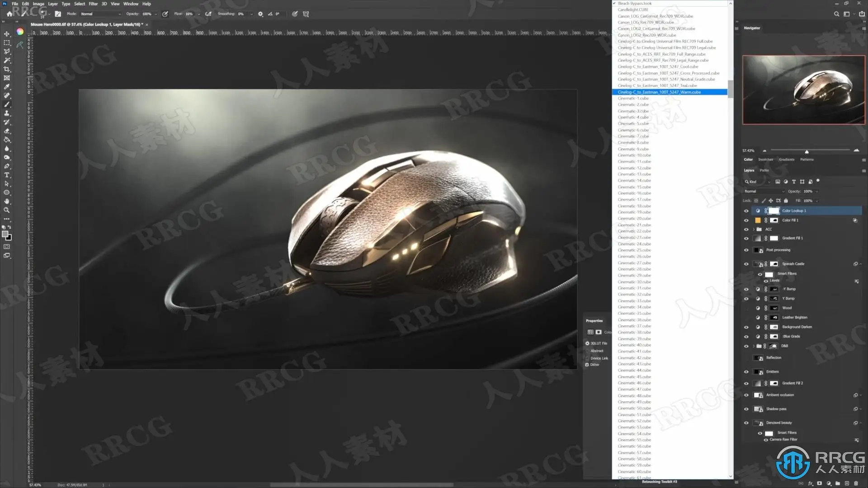
Task: Select the Eraser tool
Action: coord(7,131)
